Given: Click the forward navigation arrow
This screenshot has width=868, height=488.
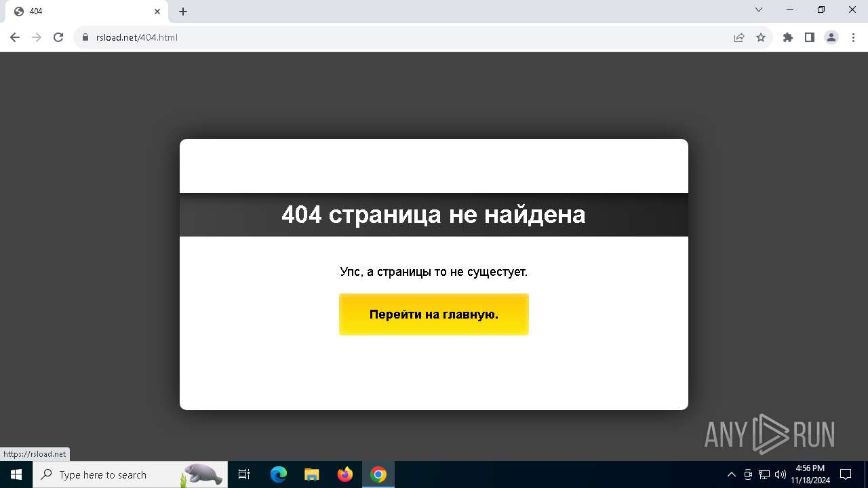Looking at the screenshot, I should (x=37, y=37).
